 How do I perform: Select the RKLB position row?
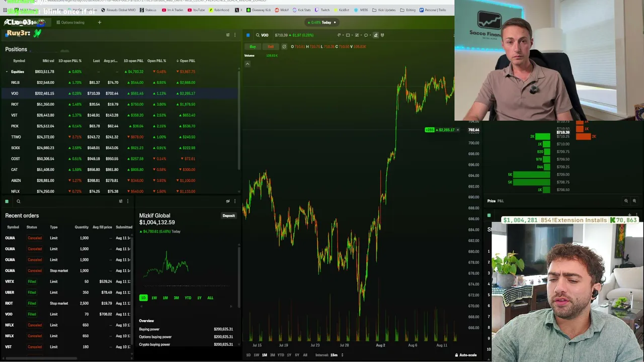pyautogui.click(x=119, y=82)
